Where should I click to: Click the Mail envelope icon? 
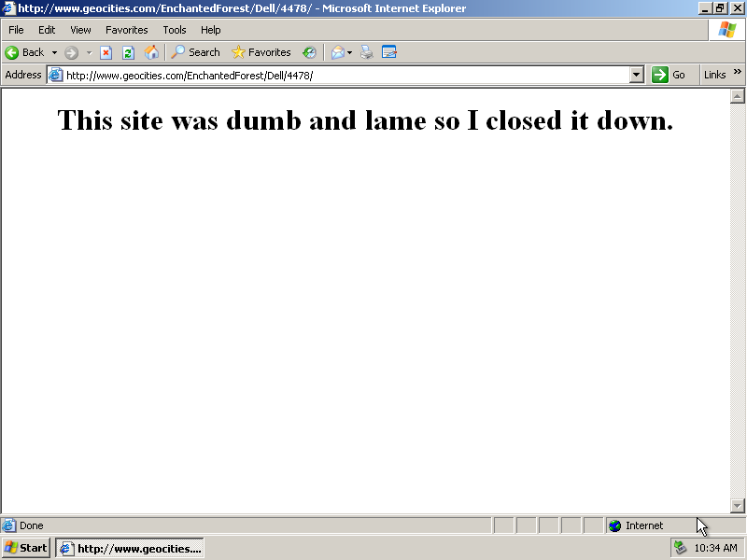tap(338, 52)
